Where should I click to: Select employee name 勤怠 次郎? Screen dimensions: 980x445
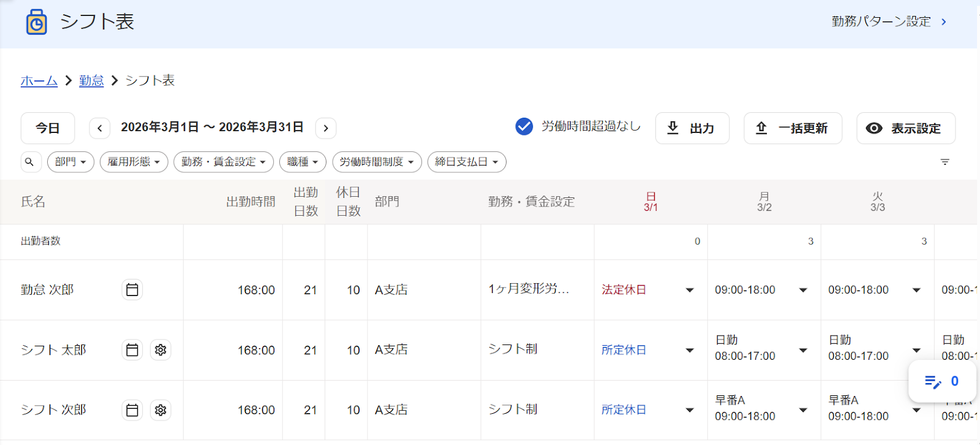(x=47, y=289)
